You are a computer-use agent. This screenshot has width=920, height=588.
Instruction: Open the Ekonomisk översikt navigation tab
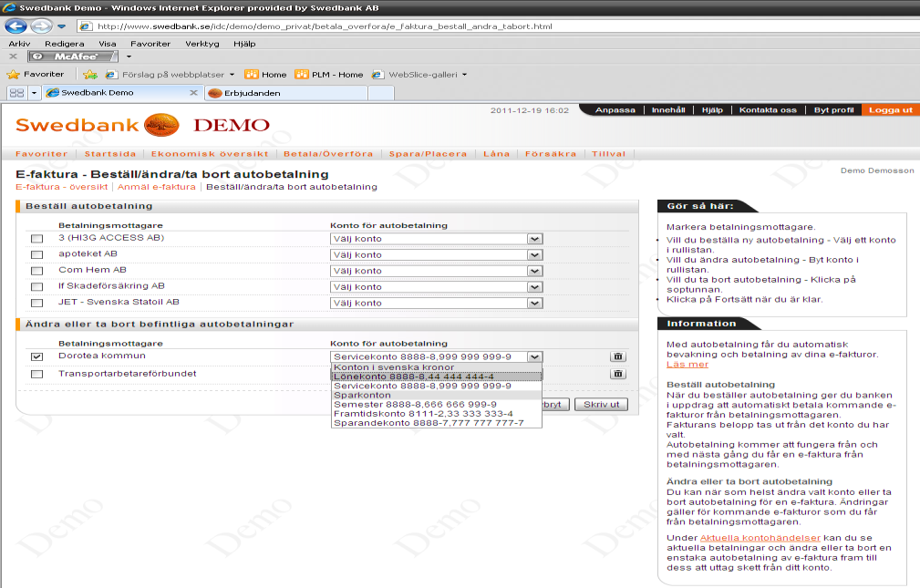click(x=210, y=154)
